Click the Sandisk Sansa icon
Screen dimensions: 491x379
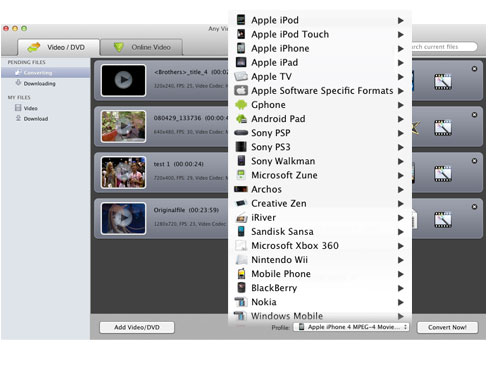click(241, 231)
